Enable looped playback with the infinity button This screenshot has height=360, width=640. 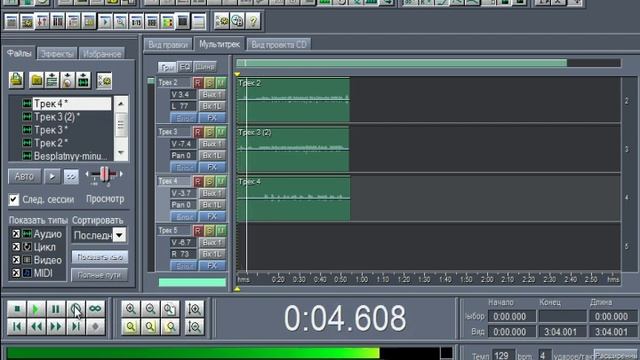(x=96, y=309)
